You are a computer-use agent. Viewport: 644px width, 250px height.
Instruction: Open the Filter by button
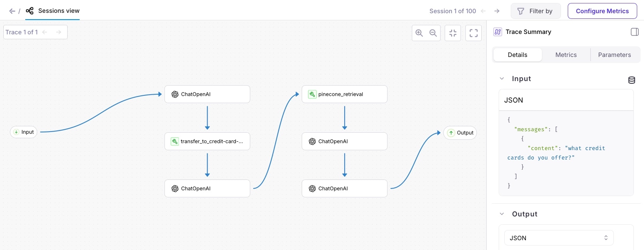pyautogui.click(x=536, y=11)
